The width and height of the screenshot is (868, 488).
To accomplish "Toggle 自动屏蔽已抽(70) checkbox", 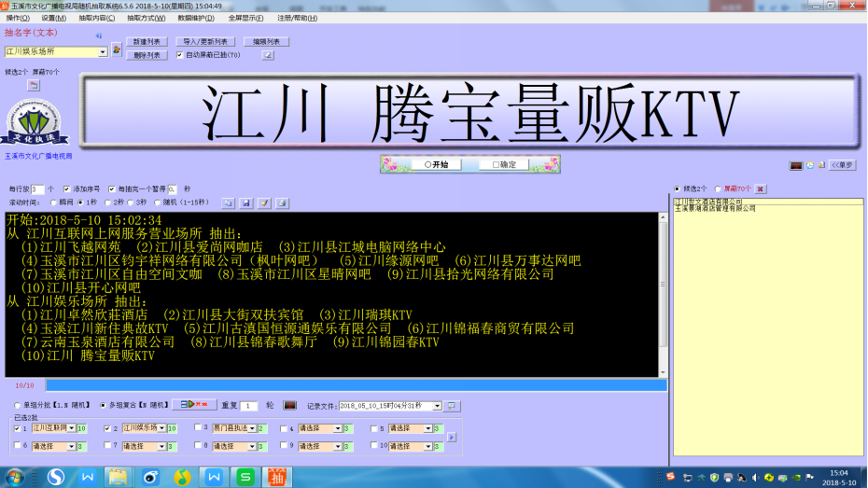I will [179, 55].
